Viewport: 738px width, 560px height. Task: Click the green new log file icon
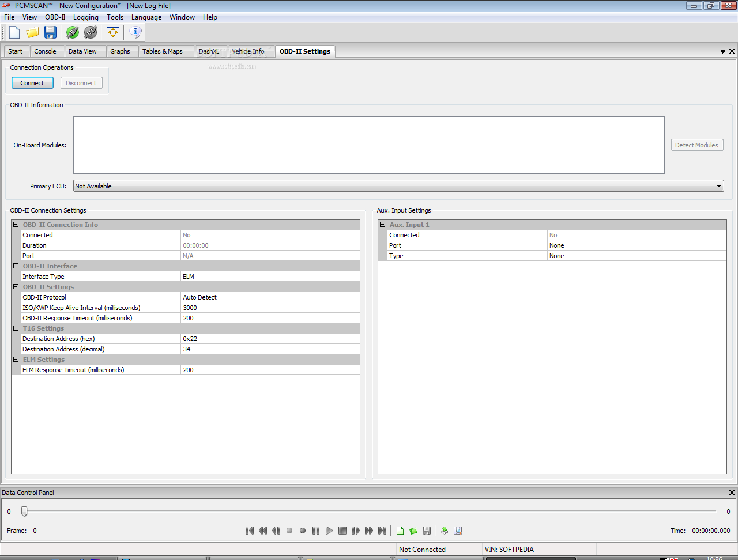click(x=400, y=531)
